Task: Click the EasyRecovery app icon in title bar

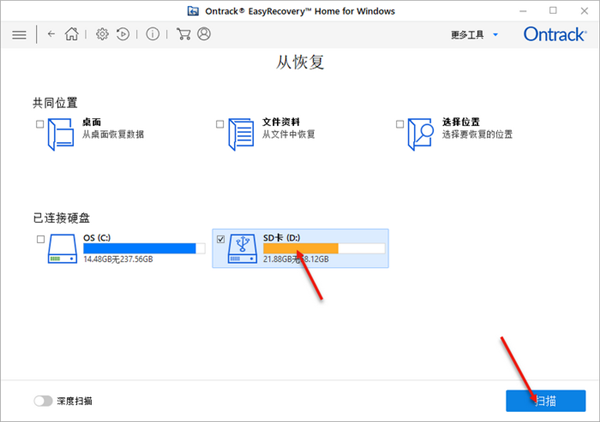Action: [x=193, y=11]
